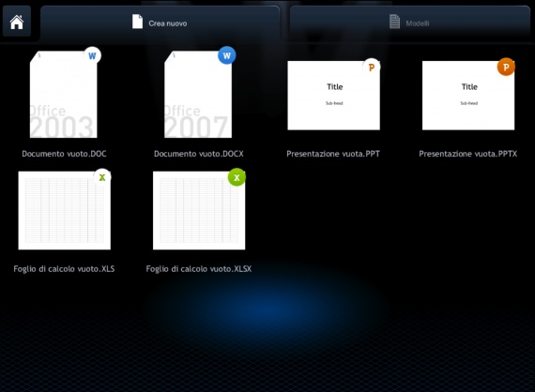Click the Documento vuoto.DOCX label

(x=199, y=154)
